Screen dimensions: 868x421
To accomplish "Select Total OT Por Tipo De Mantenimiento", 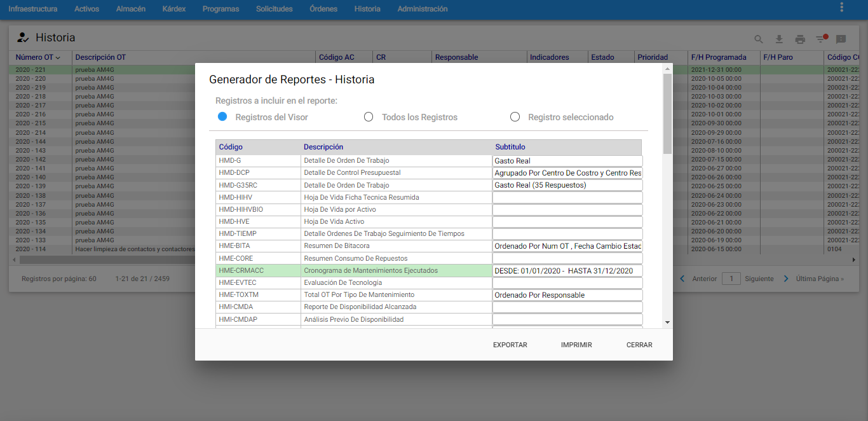I will [x=354, y=295].
